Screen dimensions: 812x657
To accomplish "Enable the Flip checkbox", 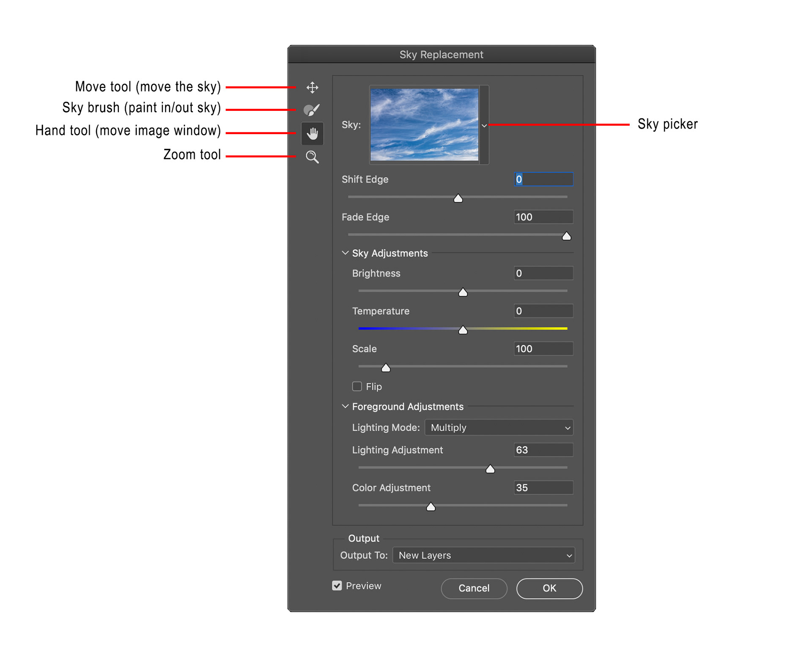I will tap(357, 386).
